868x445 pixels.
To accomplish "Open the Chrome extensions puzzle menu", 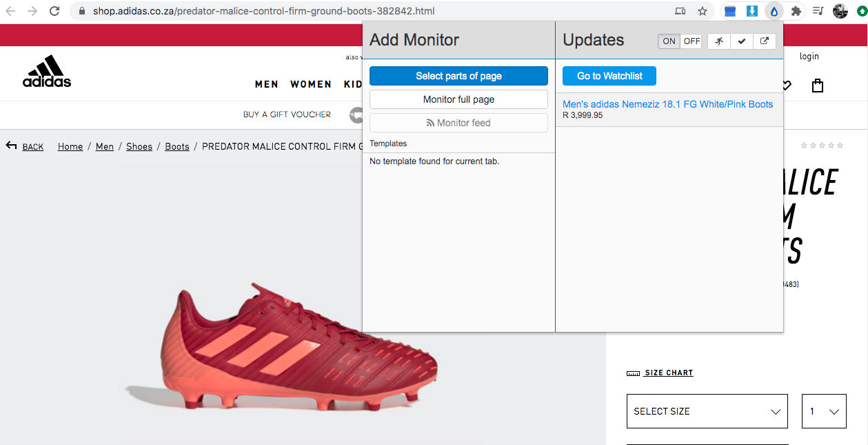I will pyautogui.click(x=796, y=11).
